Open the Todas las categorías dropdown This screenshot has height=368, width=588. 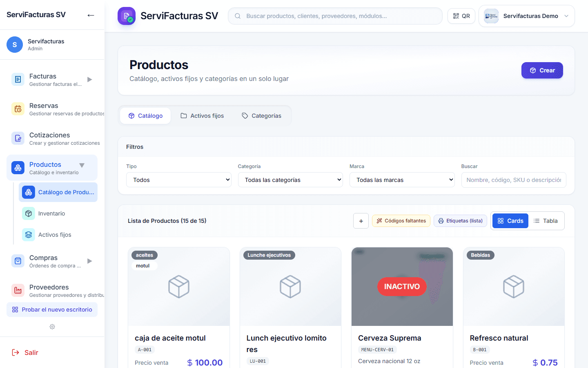pyautogui.click(x=290, y=180)
